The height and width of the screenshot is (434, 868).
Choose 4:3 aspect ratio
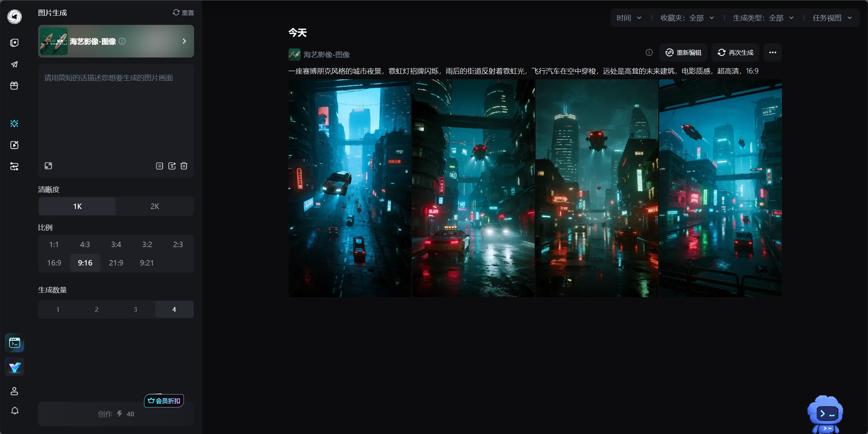click(x=85, y=244)
